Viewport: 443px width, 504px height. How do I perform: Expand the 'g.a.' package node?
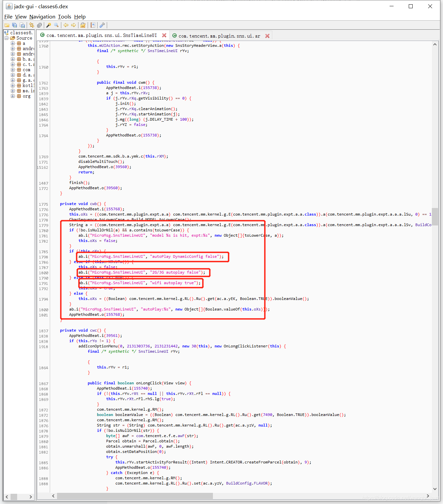(x=13, y=80)
